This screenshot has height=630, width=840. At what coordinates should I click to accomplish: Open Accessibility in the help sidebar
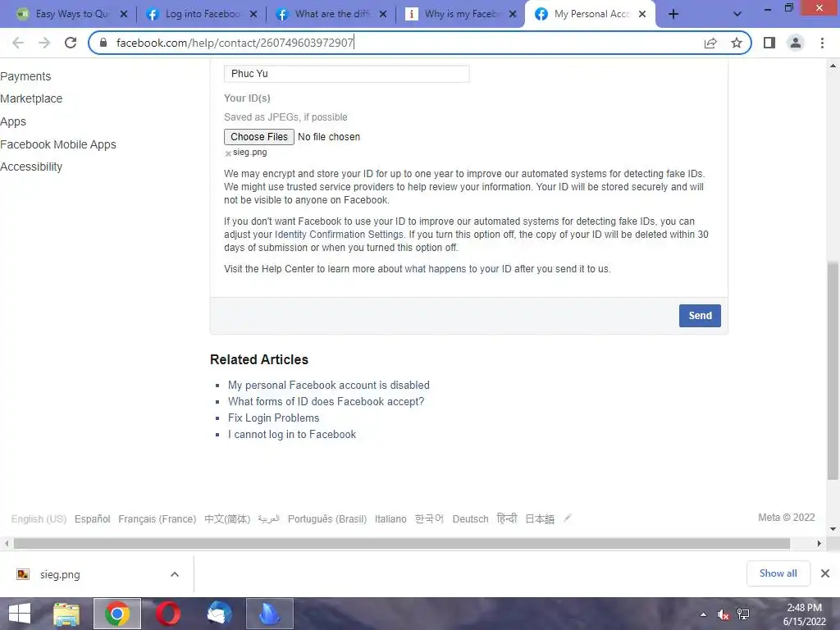tap(31, 167)
